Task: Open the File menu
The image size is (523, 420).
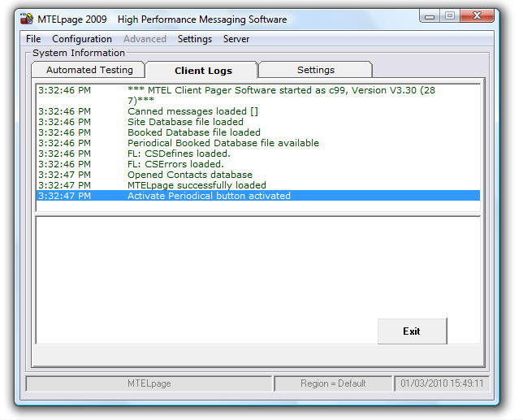Action: coord(33,39)
